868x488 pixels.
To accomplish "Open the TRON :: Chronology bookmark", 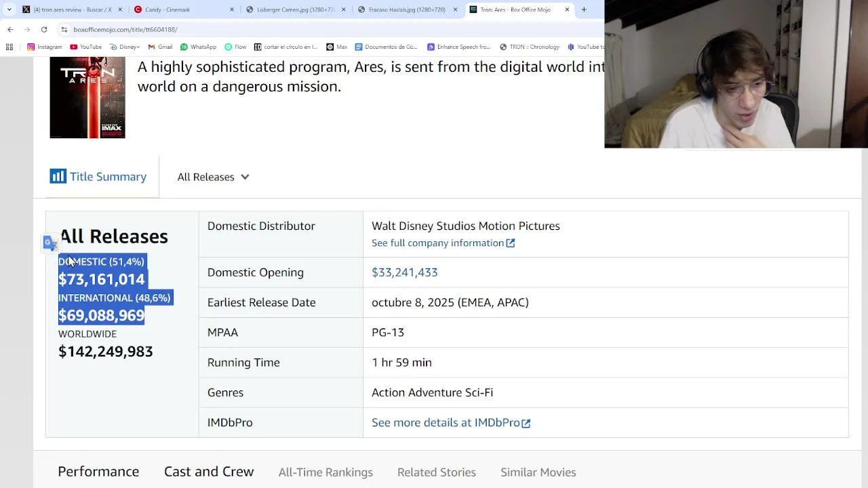I will click(x=530, y=47).
